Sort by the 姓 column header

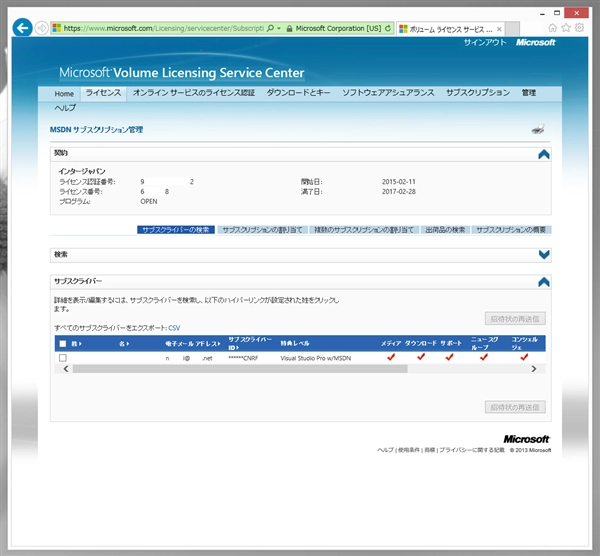(77, 344)
